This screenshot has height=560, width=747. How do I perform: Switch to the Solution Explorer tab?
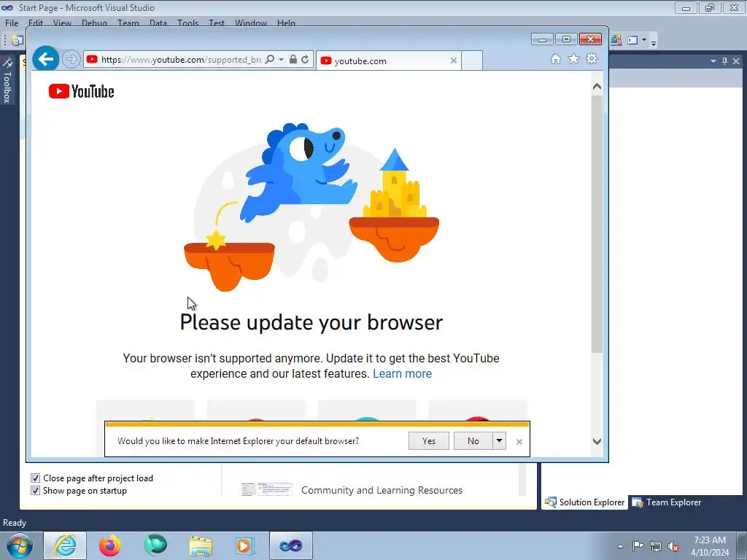click(585, 502)
